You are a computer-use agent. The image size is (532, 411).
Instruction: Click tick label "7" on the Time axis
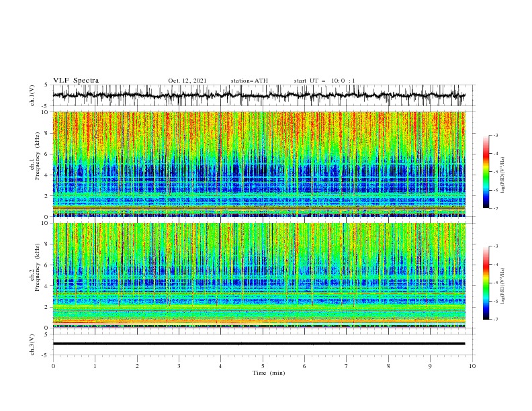[x=347, y=366]
